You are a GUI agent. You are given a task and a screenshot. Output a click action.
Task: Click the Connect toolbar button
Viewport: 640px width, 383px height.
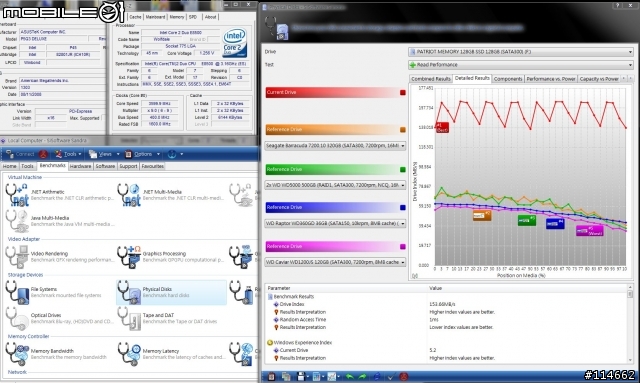(20, 154)
